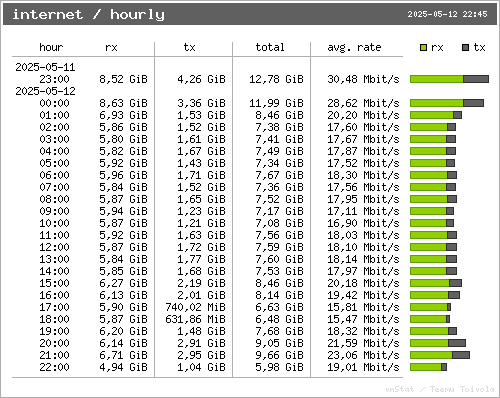Click the 'internet / hourly' title text
500x398 pixels.
[89, 14]
